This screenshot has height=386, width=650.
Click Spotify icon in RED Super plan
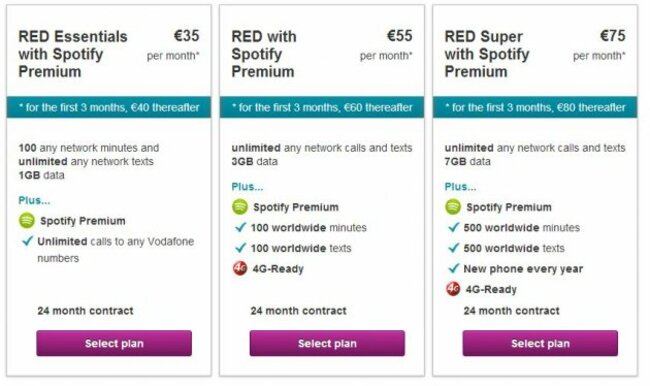[453, 206]
